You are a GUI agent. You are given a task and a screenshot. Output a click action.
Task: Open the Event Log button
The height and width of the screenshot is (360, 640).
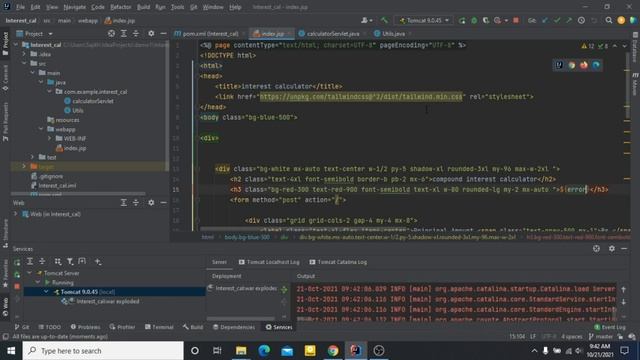610,327
